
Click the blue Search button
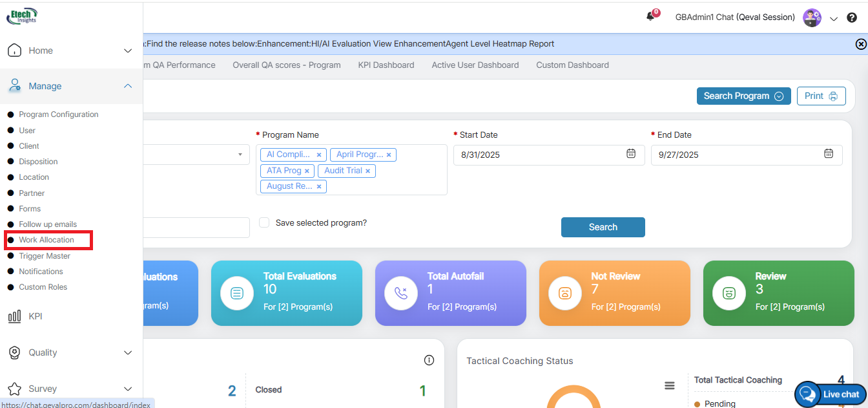[603, 227]
